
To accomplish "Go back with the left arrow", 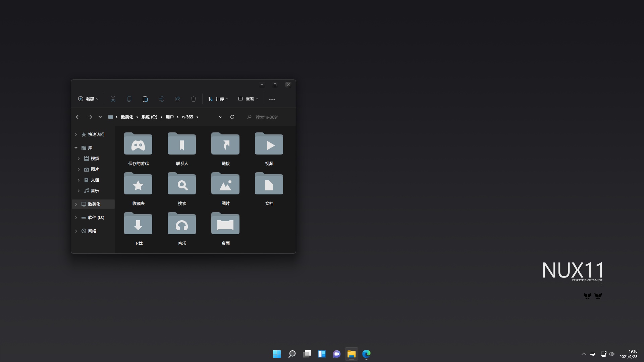I will (78, 117).
